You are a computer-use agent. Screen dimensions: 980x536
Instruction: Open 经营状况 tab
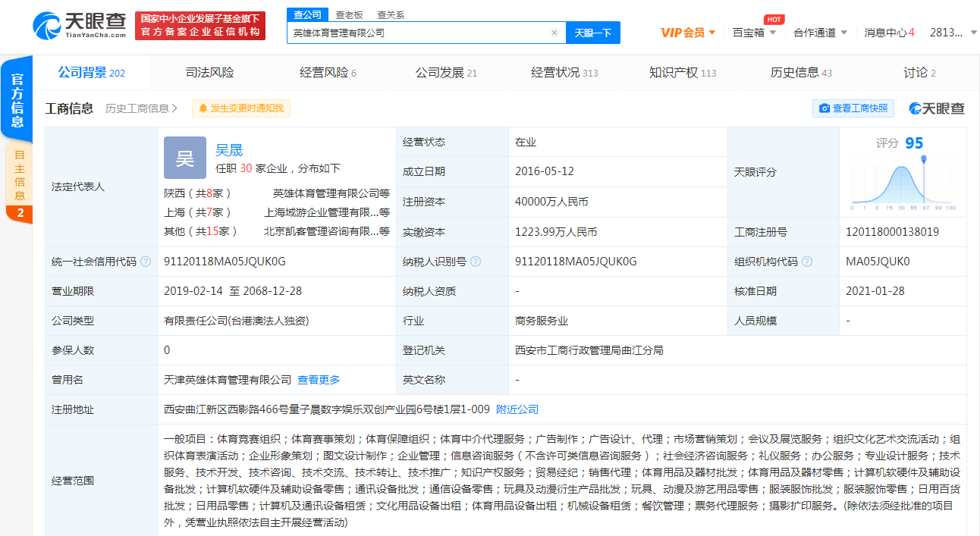click(564, 72)
